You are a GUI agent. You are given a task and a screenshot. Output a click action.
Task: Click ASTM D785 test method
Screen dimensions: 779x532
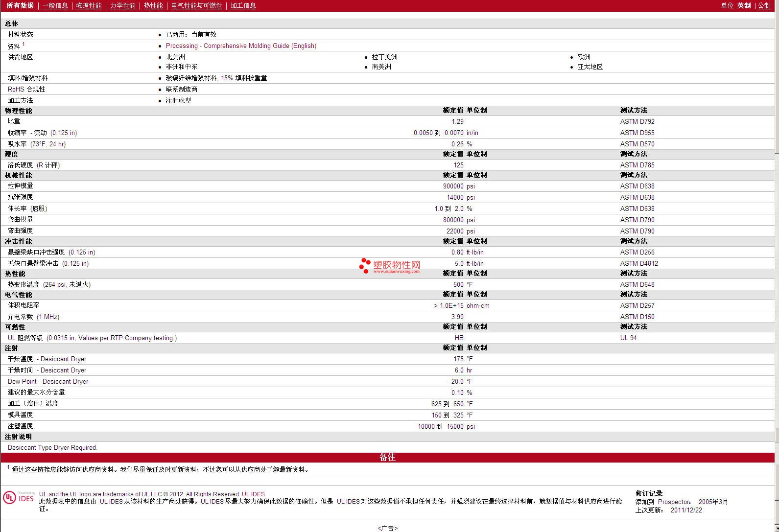(637, 165)
